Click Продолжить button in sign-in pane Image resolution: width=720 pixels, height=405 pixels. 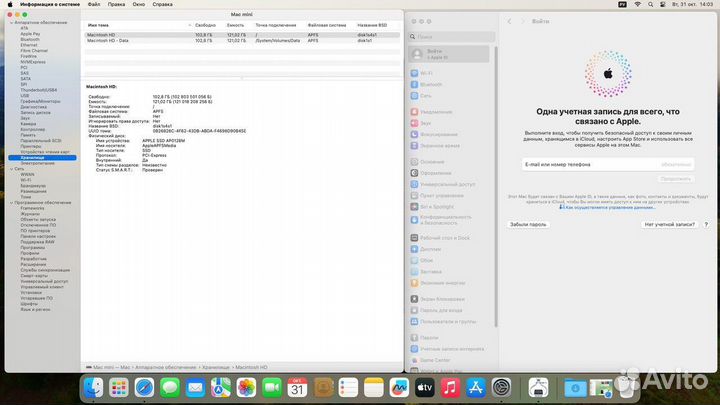(x=675, y=179)
